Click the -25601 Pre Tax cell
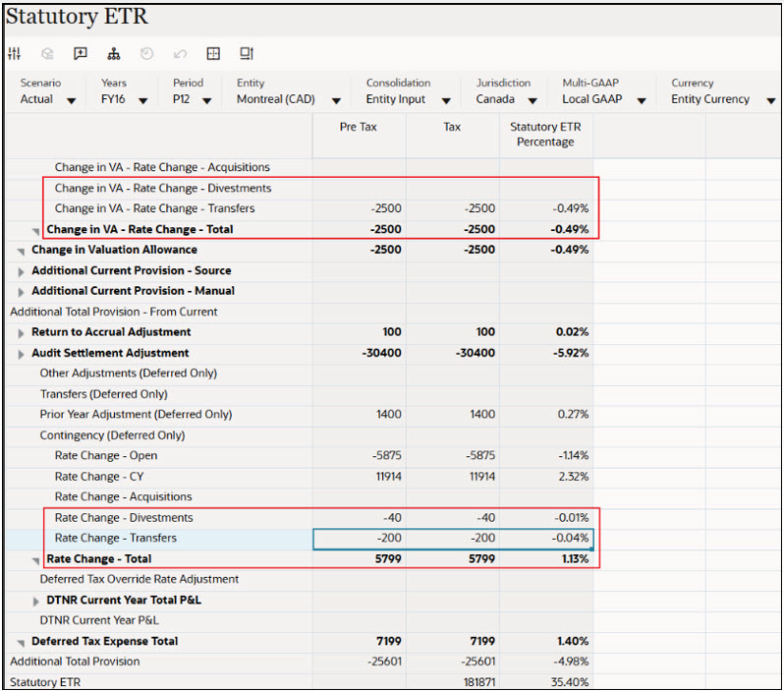 click(360, 662)
